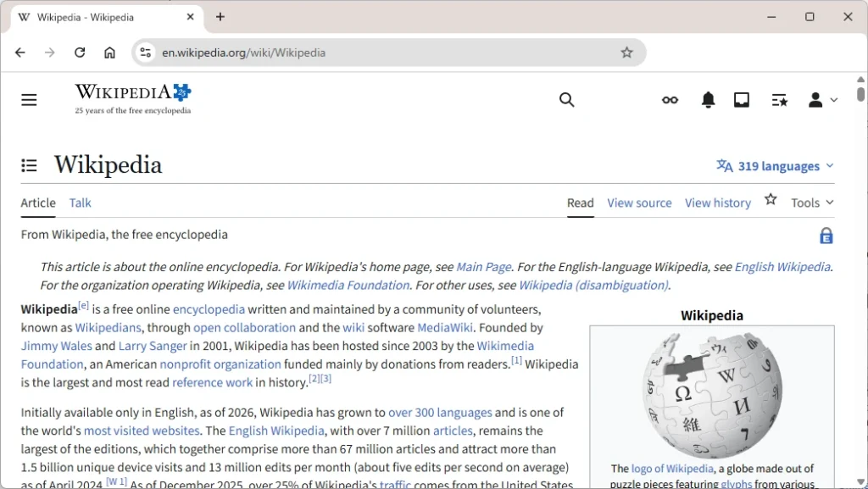This screenshot has height=489, width=868.
Task: Go to the browser home page
Action: tap(109, 53)
